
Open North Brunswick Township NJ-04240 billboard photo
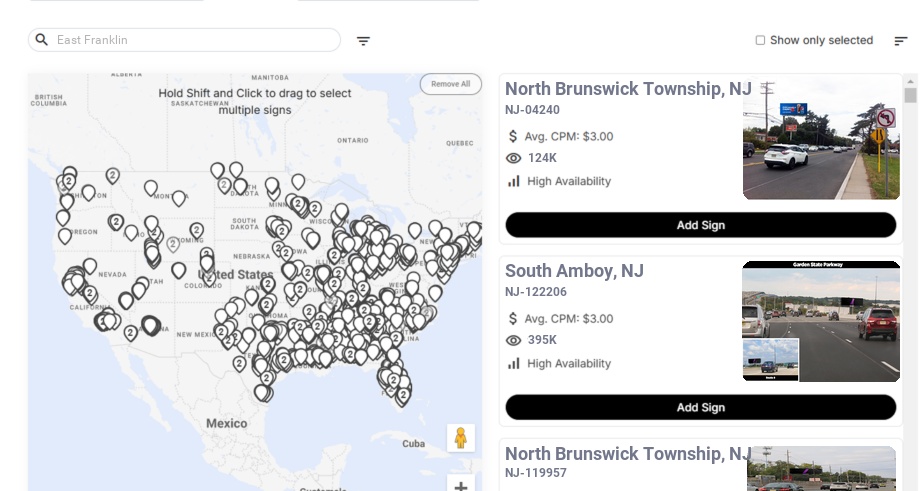click(x=820, y=139)
